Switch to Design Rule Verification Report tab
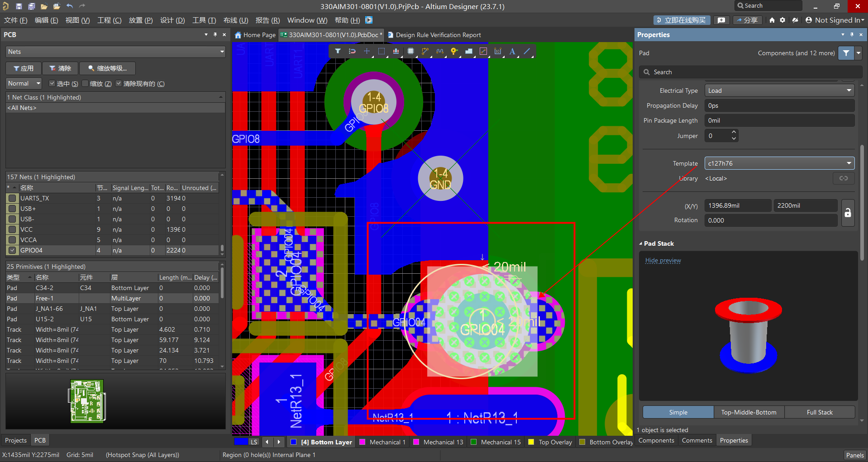Image resolution: width=868 pixels, height=462 pixels. pos(437,35)
